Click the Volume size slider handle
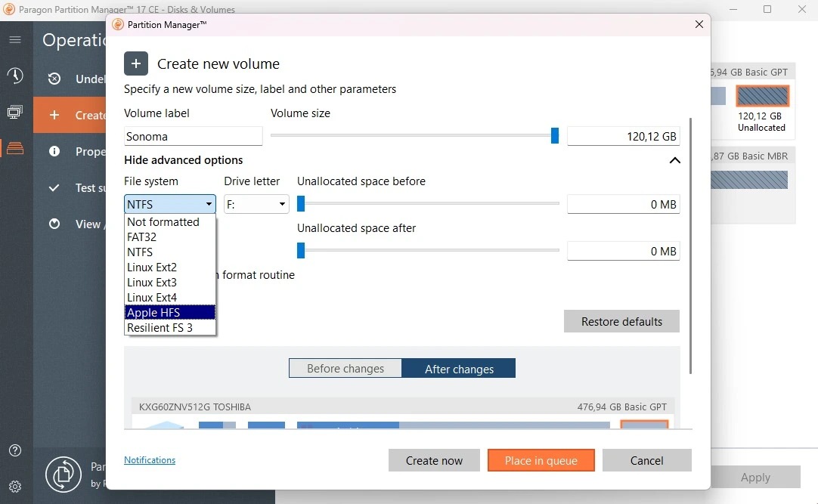 (555, 135)
